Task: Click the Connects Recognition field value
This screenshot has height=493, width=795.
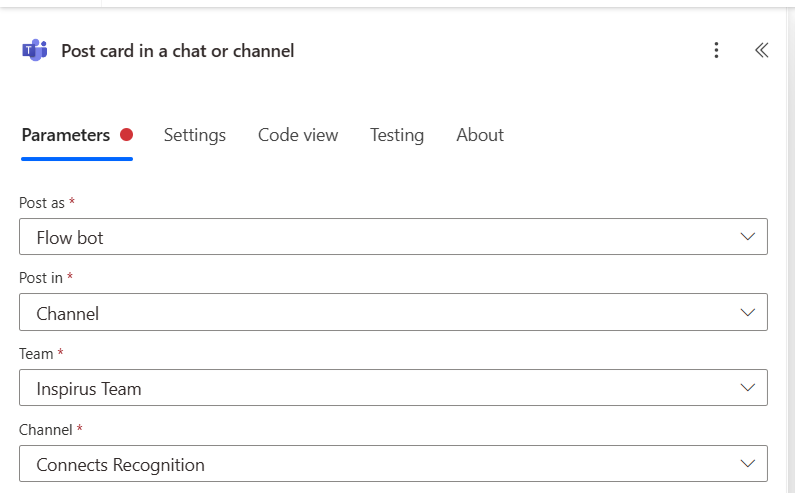Action: tap(121, 465)
